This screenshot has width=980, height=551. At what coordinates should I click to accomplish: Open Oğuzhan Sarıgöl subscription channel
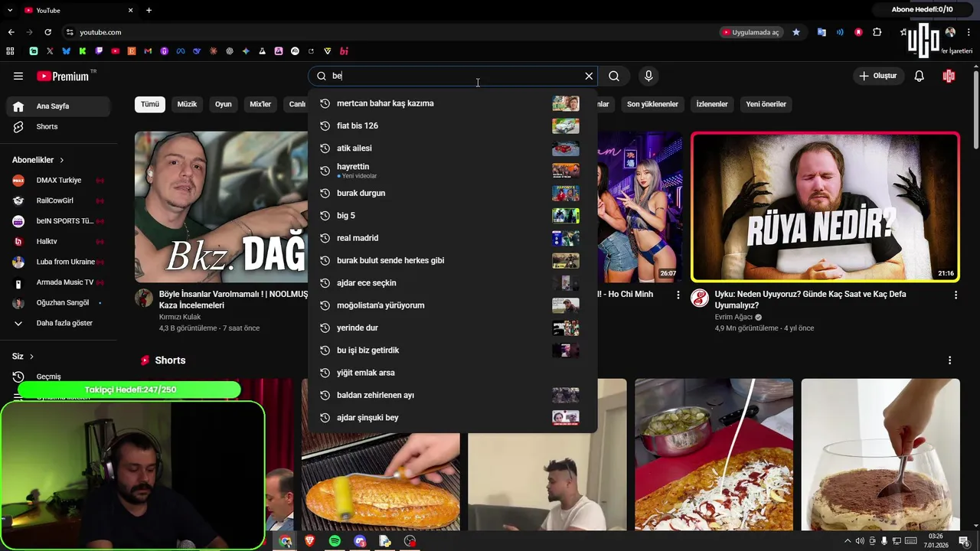(x=58, y=302)
